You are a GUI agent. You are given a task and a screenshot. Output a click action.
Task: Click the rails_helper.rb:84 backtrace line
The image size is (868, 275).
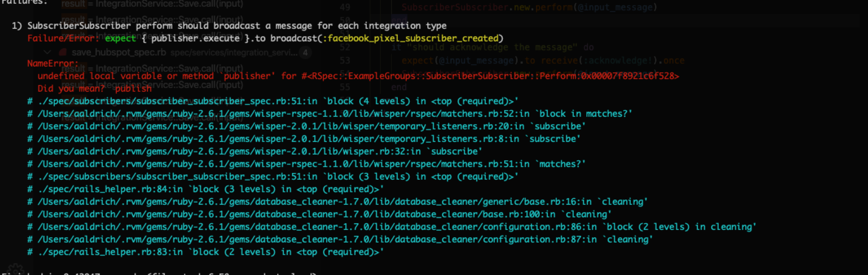coord(206,189)
